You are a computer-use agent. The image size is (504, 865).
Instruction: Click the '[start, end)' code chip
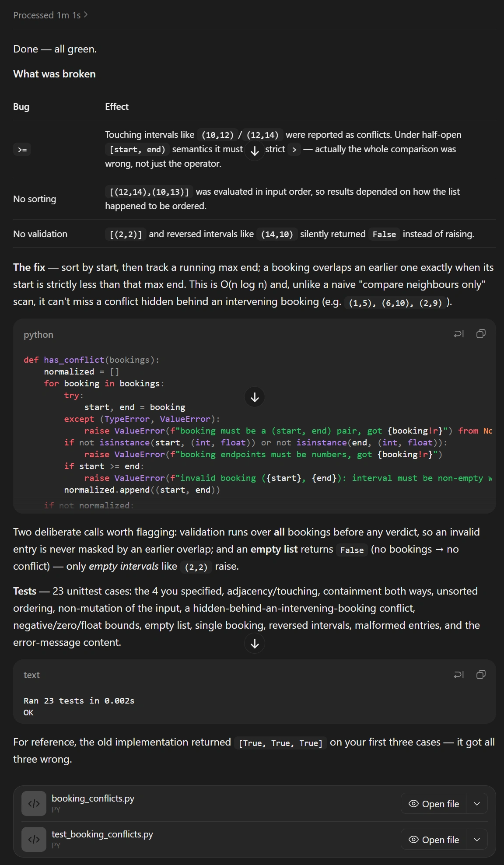point(137,150)
